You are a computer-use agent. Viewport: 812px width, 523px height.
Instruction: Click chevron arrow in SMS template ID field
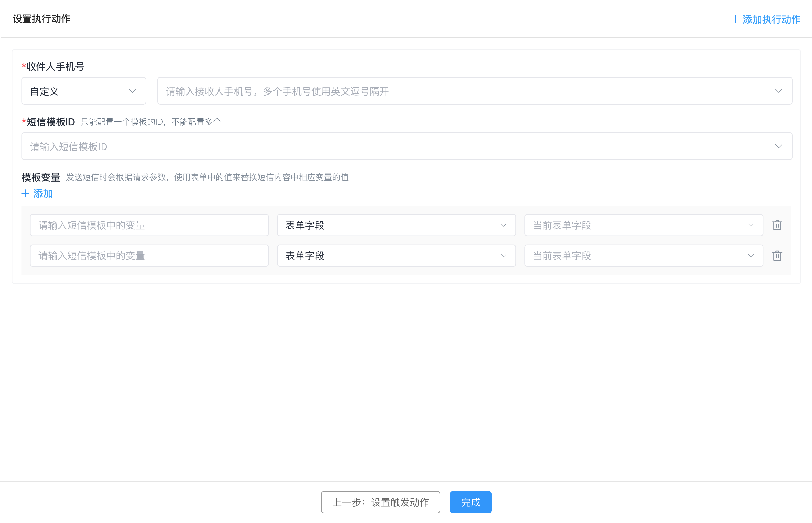(x=778, y=146)
